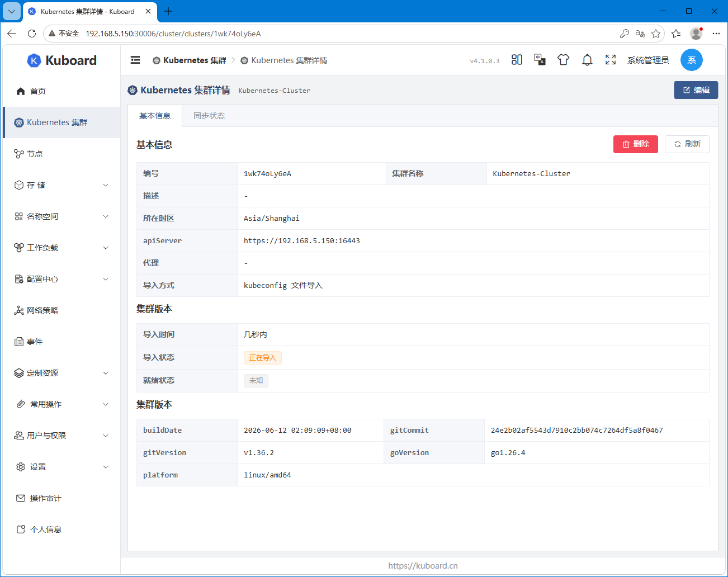Screen dimensions: 728x577
Task: Open the browser settings ellipsis menu
Action: click(x=716, y=34)
